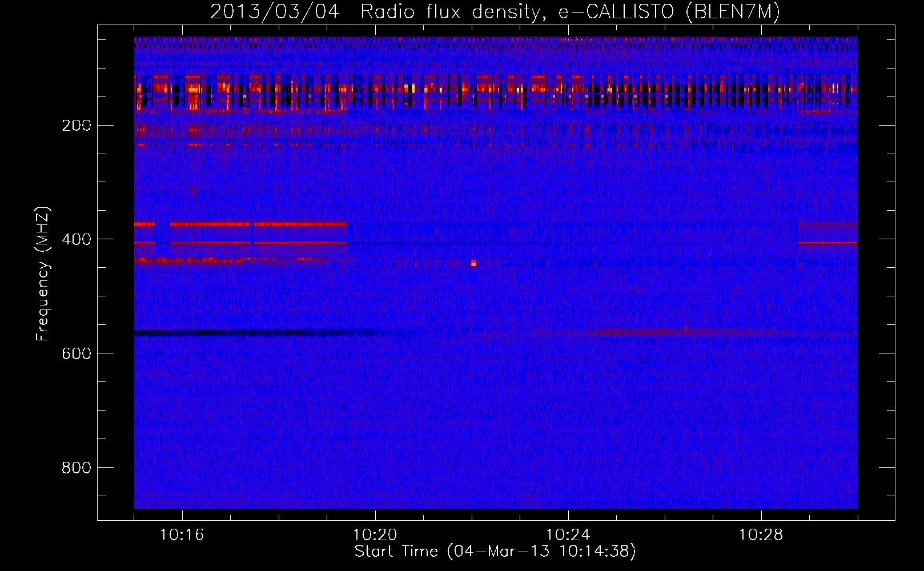Click the 800 frequency tick label
This screenshot has height=571, width=924.
tap(77, 468)
